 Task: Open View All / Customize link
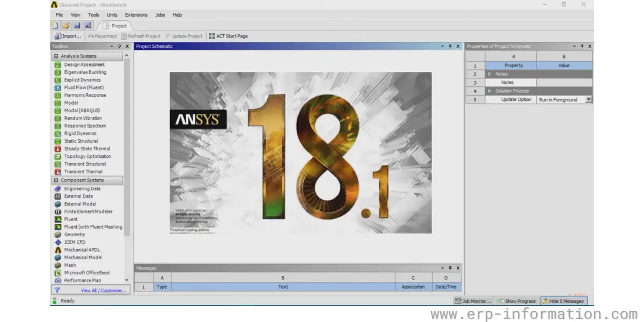[x=104, y=290]
